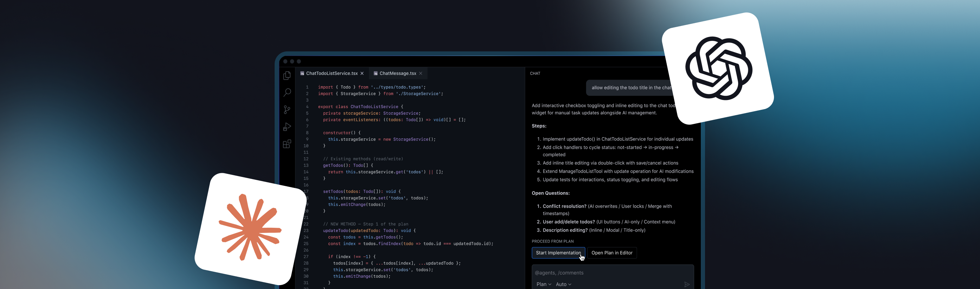980x289 pixels.
Task: Click line number 12 in the gutter
Action: point(306,159)
